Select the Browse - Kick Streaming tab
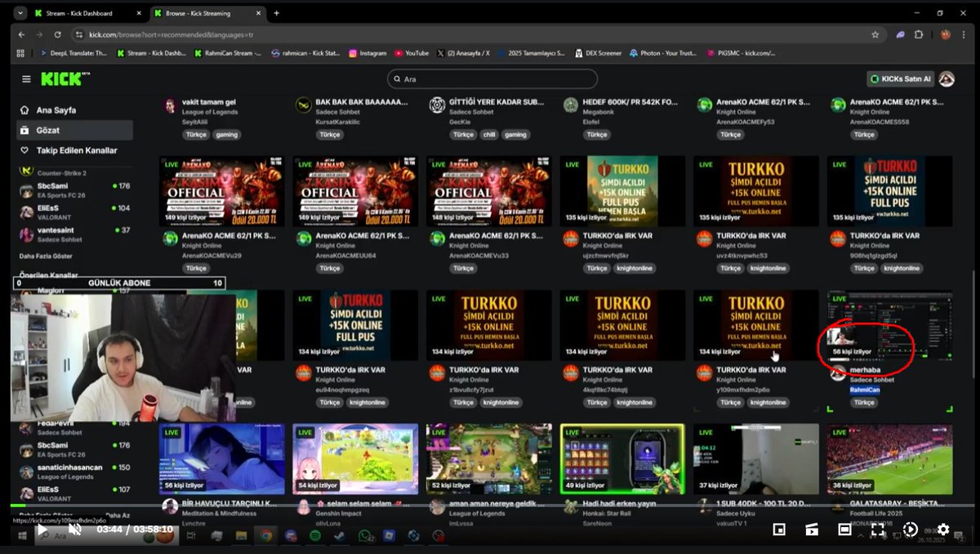The height and width of the screenshot is (554, 980). click(208, 13)
